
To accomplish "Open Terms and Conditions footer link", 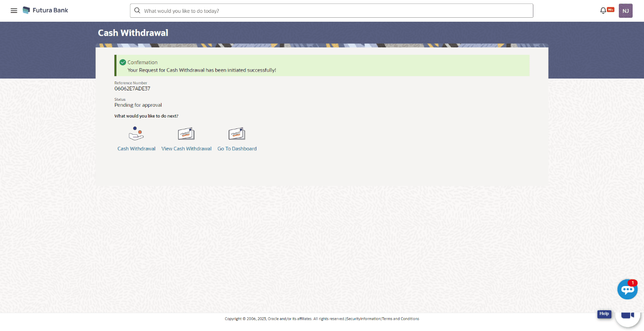I will 401,319.
